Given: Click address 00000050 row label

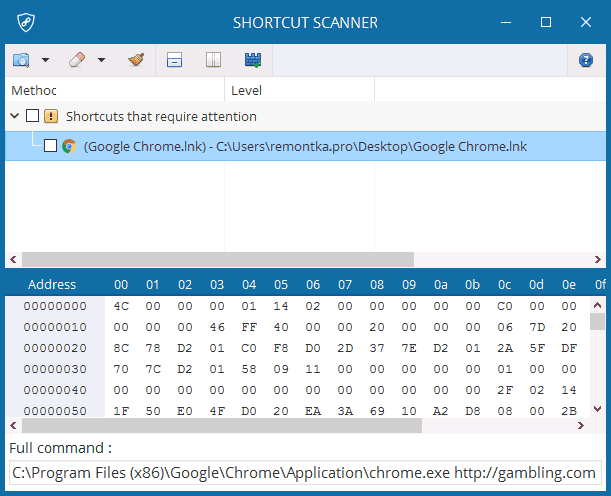Looking at the screenshot, I should 55,411.
